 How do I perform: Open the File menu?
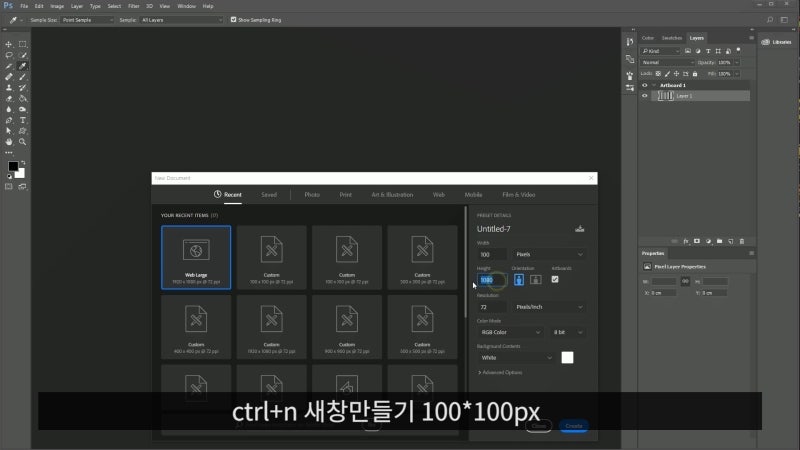coord(24,6)
